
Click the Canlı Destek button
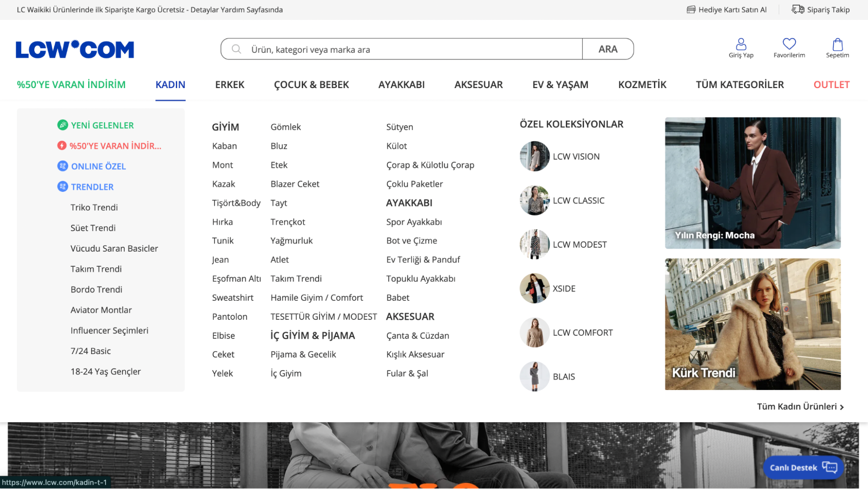(803, 467)
